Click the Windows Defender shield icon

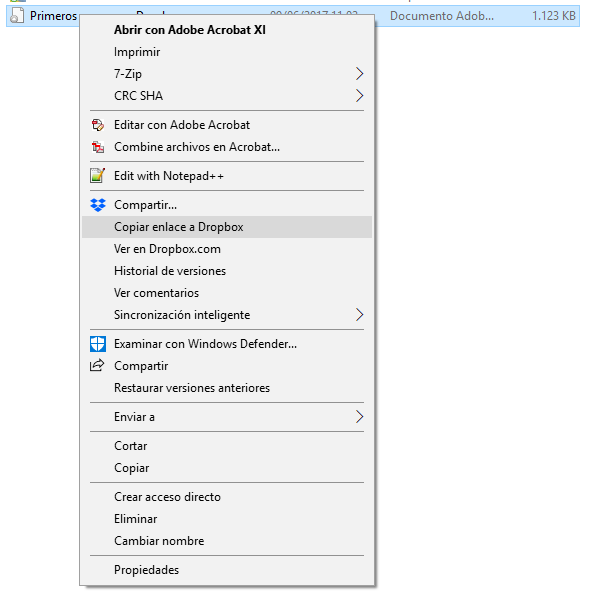[98, 344]
